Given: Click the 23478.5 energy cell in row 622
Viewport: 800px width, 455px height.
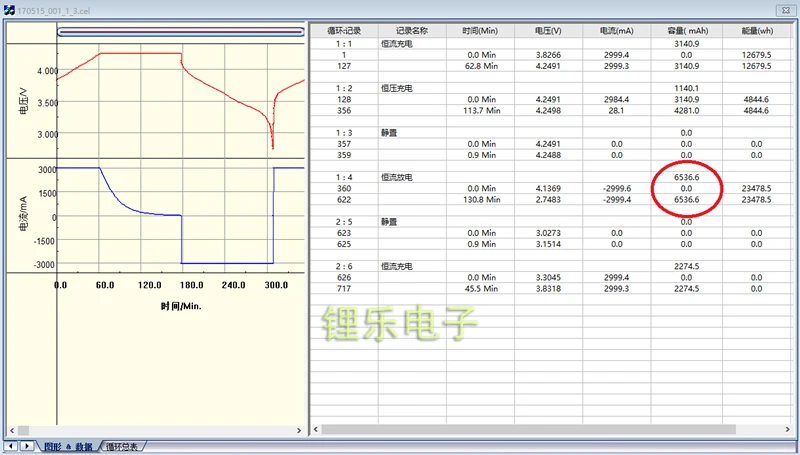Looking at the screenshot, I should [x=757, y=200].
